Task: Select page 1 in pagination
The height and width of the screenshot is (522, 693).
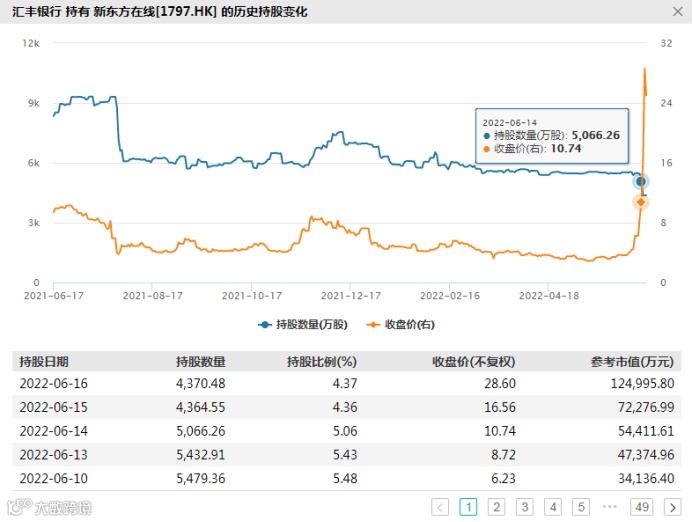Action: point(468,507)
